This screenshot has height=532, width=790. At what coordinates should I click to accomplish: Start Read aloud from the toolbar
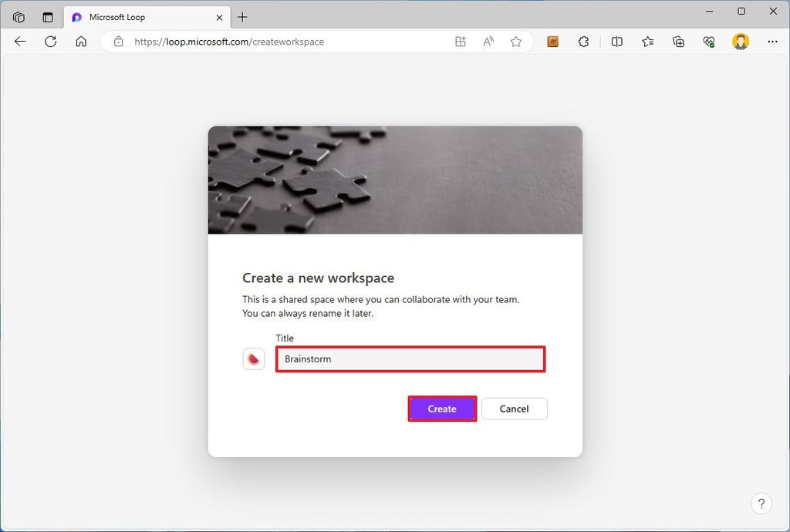488,42
